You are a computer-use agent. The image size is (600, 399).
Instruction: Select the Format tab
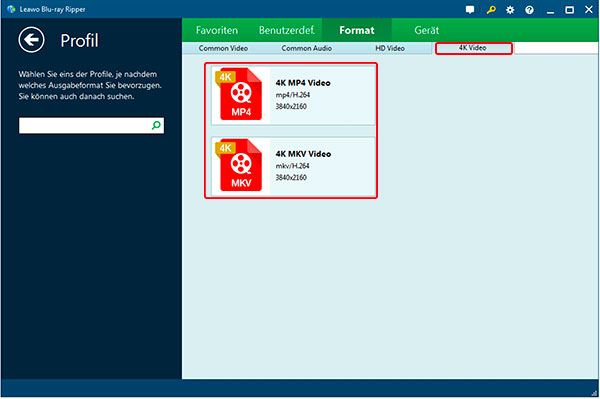357,30
